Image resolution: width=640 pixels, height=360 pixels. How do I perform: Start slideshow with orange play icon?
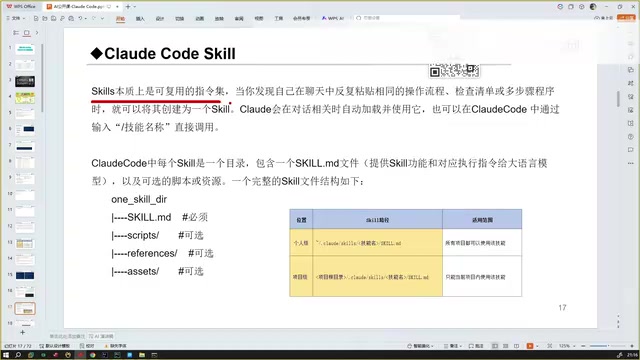[x=530, y=346]
